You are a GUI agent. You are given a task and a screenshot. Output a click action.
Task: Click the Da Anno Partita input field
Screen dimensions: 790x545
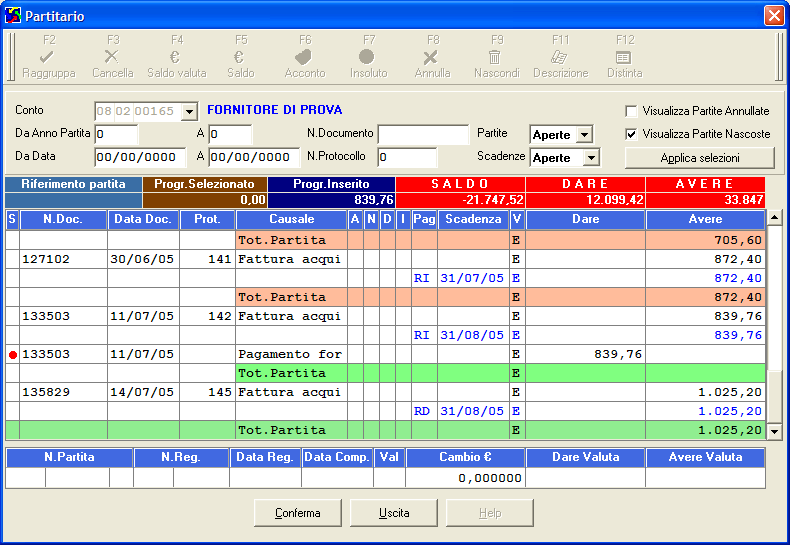tap(116, 134)
